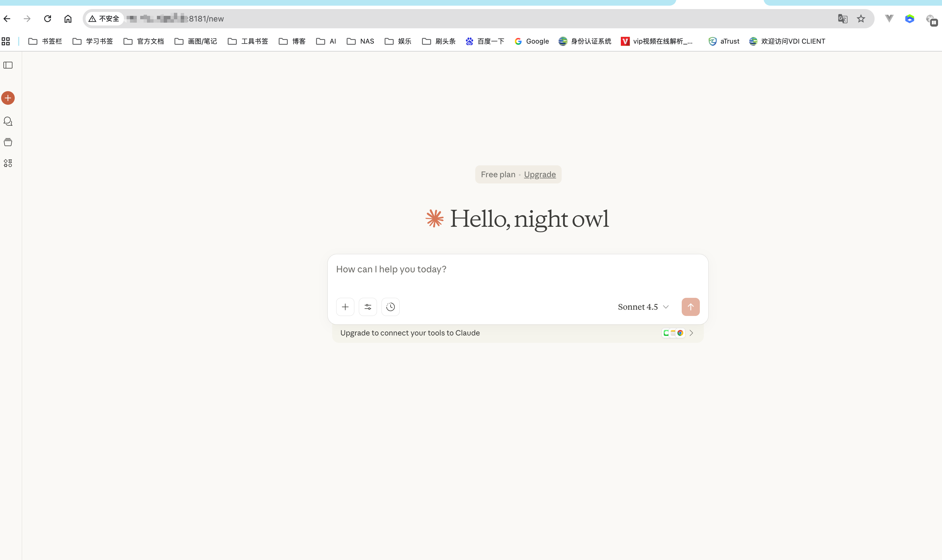Open the Projects icon in sidebar
The width and height of the screenshot is (942, 560).
(x=8, y=142)
